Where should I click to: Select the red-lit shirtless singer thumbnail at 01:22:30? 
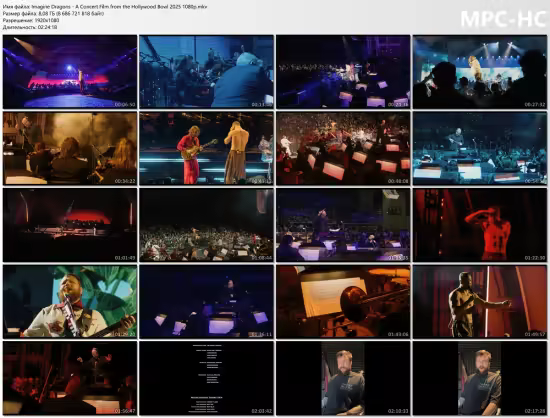(479, 225)
